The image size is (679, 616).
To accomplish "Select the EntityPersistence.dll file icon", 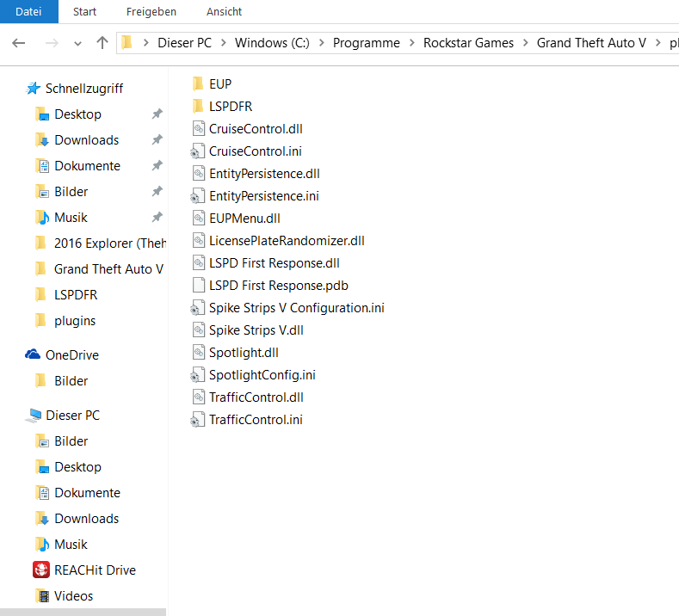I will tap(198, 174).
